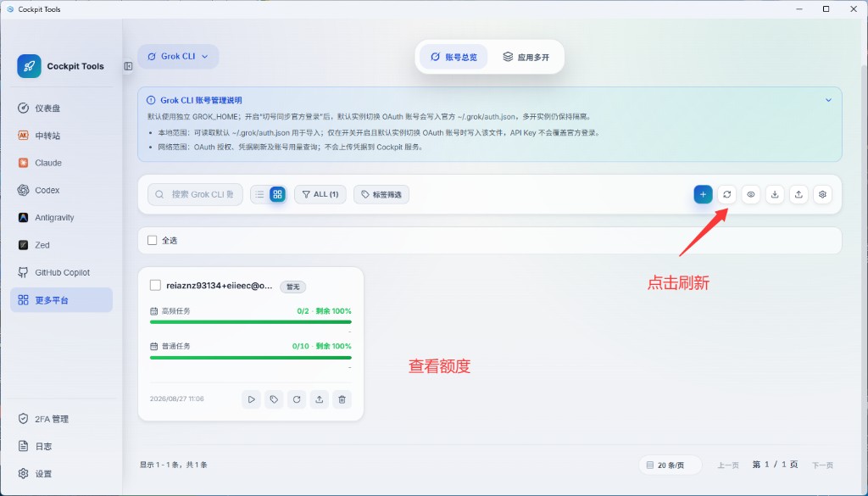Screen dimensions: 868x496
Task: Edit tags with the card tag icon
Action: pos(274,399)
